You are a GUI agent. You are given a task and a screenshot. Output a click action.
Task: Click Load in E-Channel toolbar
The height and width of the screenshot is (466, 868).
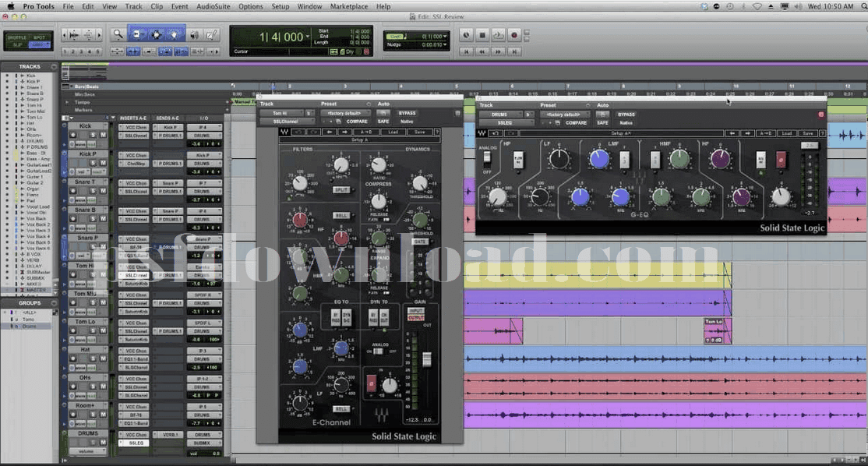tap(393, 132)
